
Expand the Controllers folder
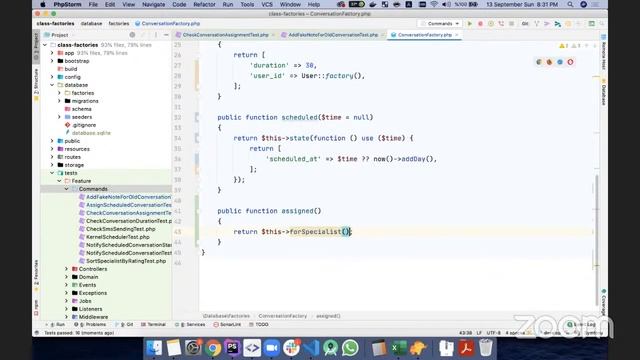pos(67,269)
